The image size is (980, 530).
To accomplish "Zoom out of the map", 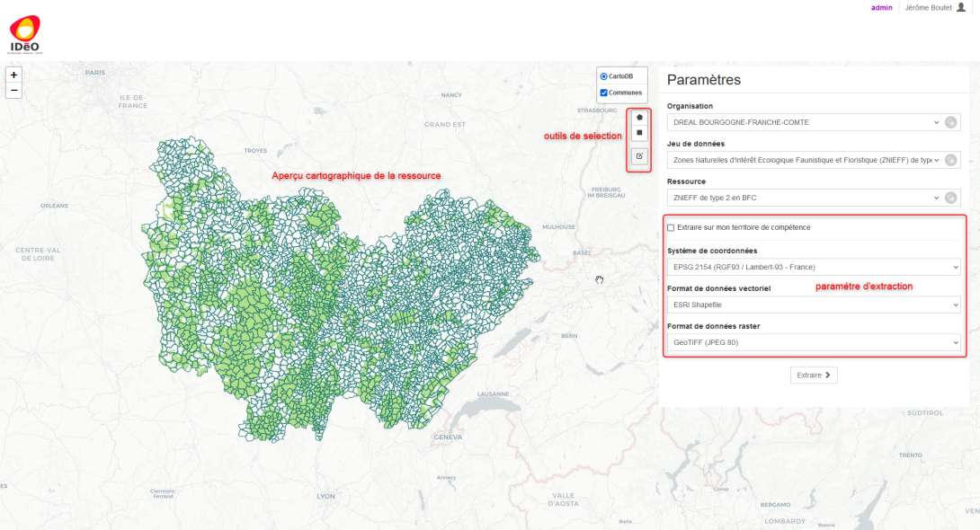I will pos(13,91).
